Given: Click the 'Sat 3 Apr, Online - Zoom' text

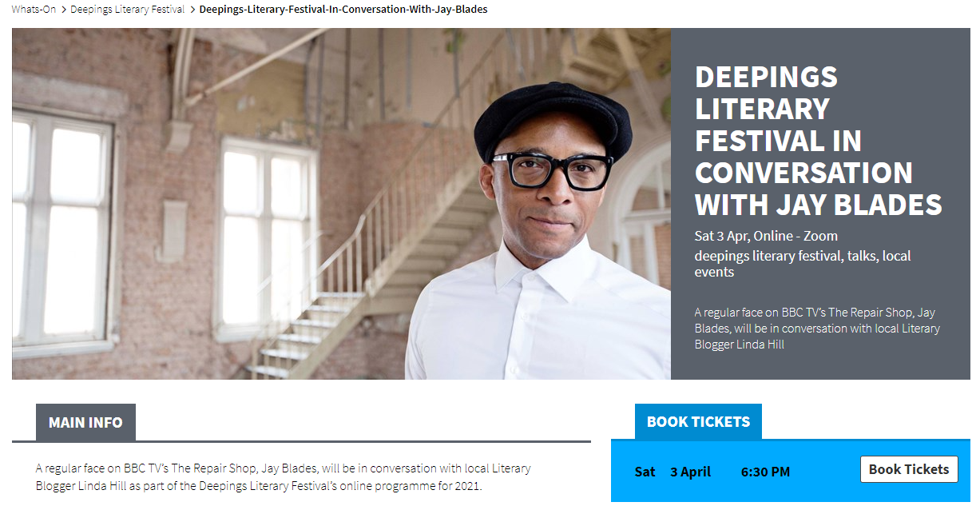Looking at the screenshot, I should point(765,236).
